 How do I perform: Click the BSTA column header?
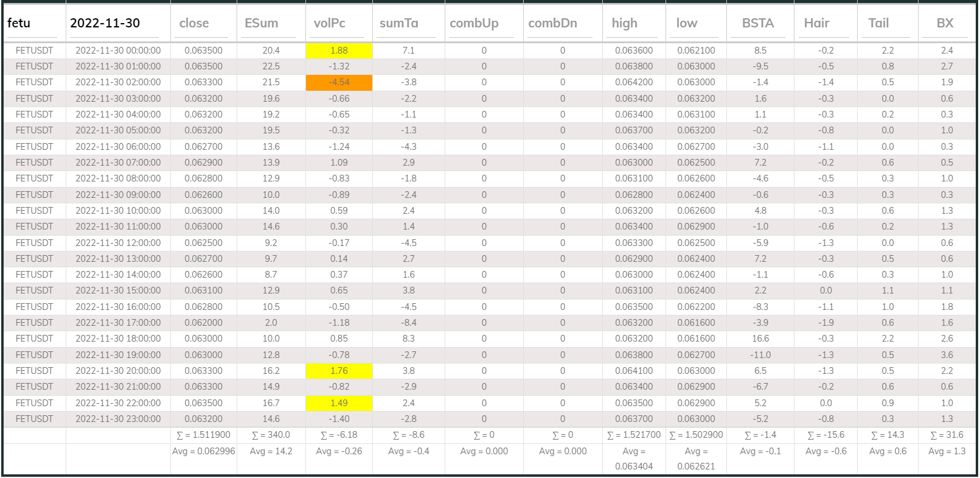coord(759,24)
